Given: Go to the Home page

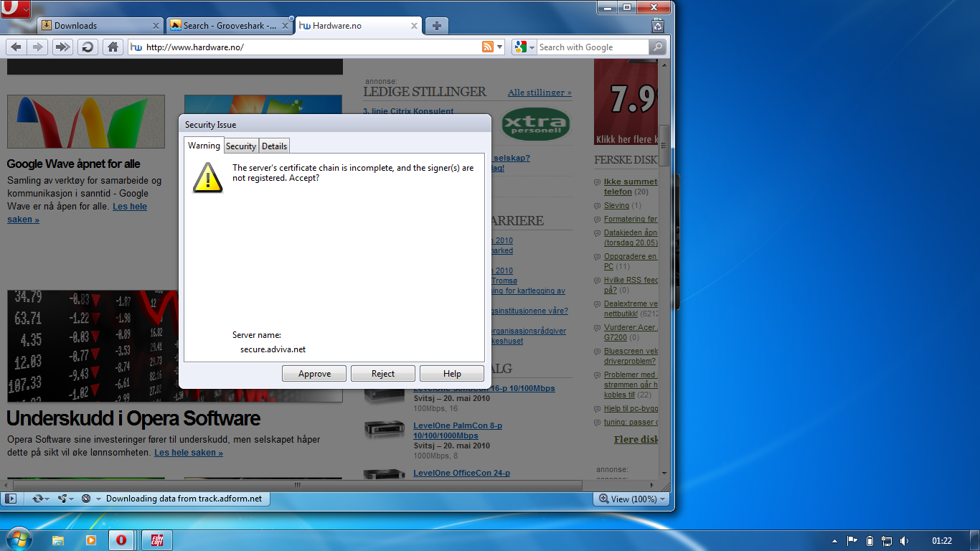Looking at the screenshot, I should [112, 47].
